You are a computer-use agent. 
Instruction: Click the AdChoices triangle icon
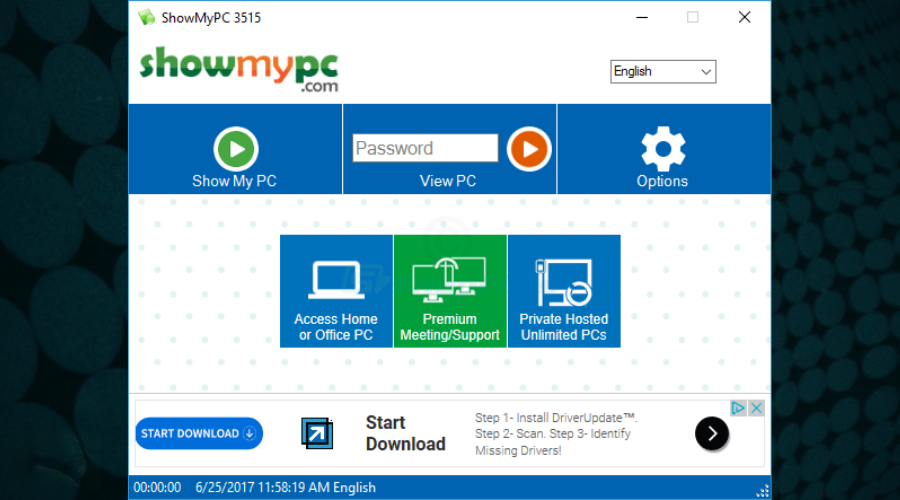point(738,408)
